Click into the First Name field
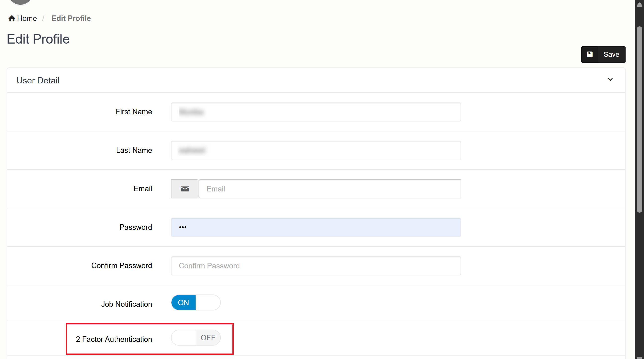Viewport: 644px width, 359px height. (316, 112)
